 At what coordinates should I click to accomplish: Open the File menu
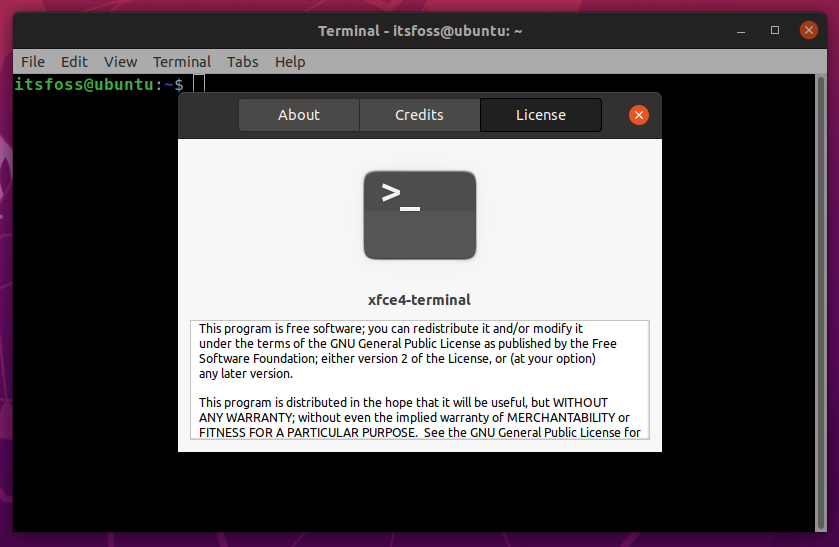(x=33, y=62)
